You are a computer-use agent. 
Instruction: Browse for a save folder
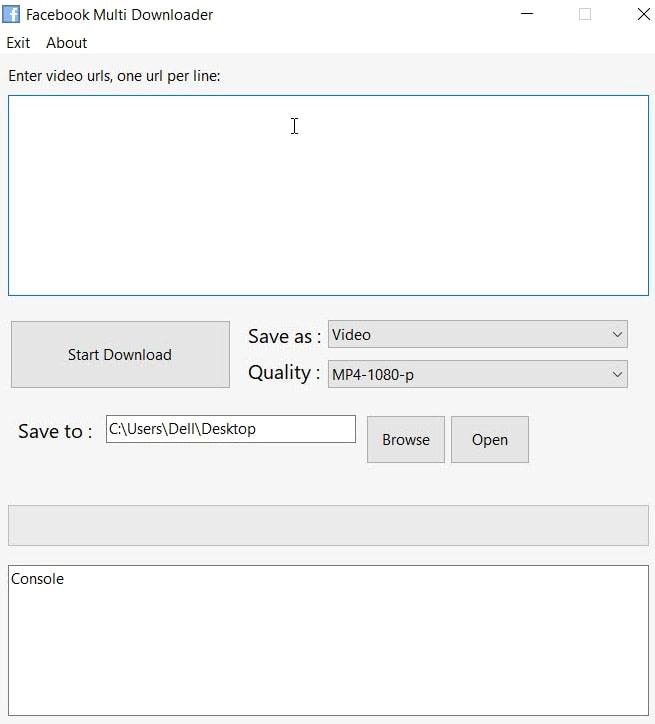pyautogui.click(x=406, y=440)
